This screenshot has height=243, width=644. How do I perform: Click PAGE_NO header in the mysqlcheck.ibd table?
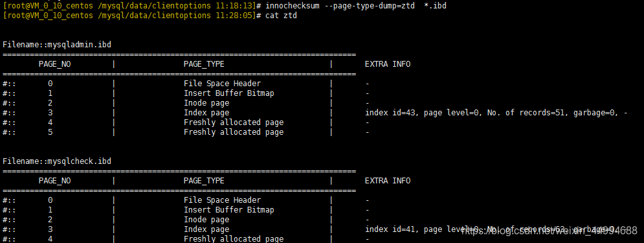coord(54,181)
